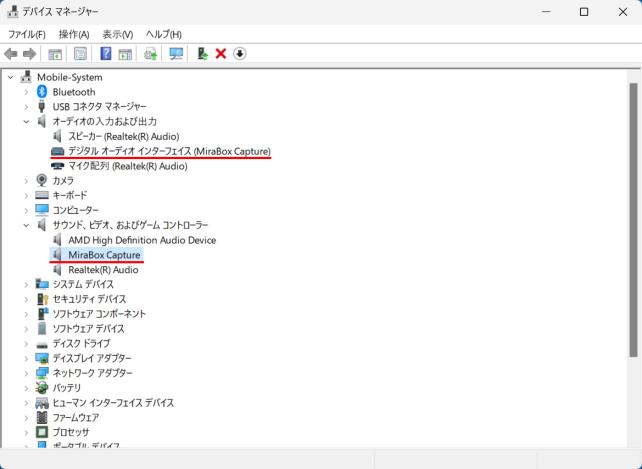642x469 pixels.
Task: Expand the ネットワーク アダプター arrow
Action: click(27, 373)
